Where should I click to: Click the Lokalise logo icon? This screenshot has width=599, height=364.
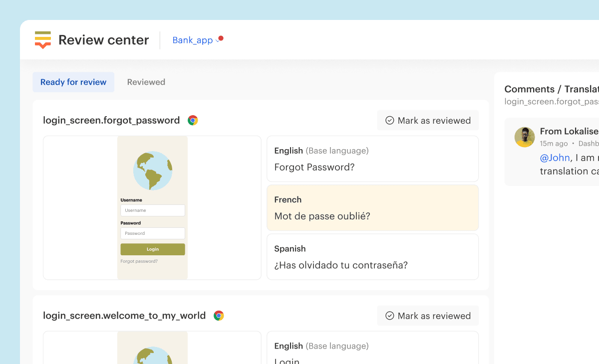click(x=43, y=40)
